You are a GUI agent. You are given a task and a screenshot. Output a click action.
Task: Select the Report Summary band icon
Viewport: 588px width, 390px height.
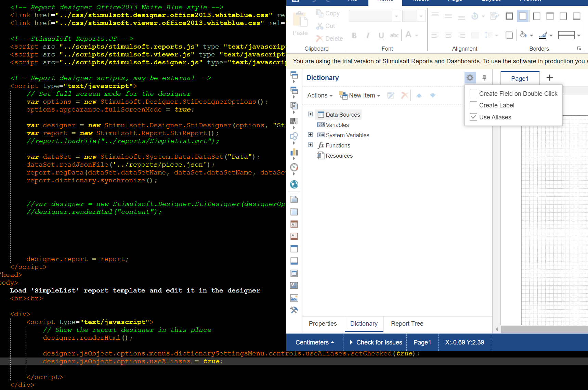(294, 212)
